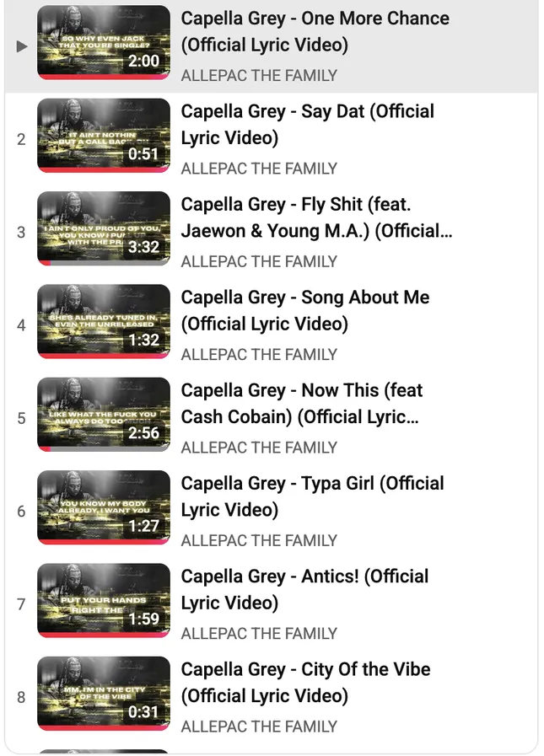The height and width of the screenshot is (756, 544).
Task: Select title Capella Grey - Song About Me
Action: pyautogui.click(x=305, y=311)
